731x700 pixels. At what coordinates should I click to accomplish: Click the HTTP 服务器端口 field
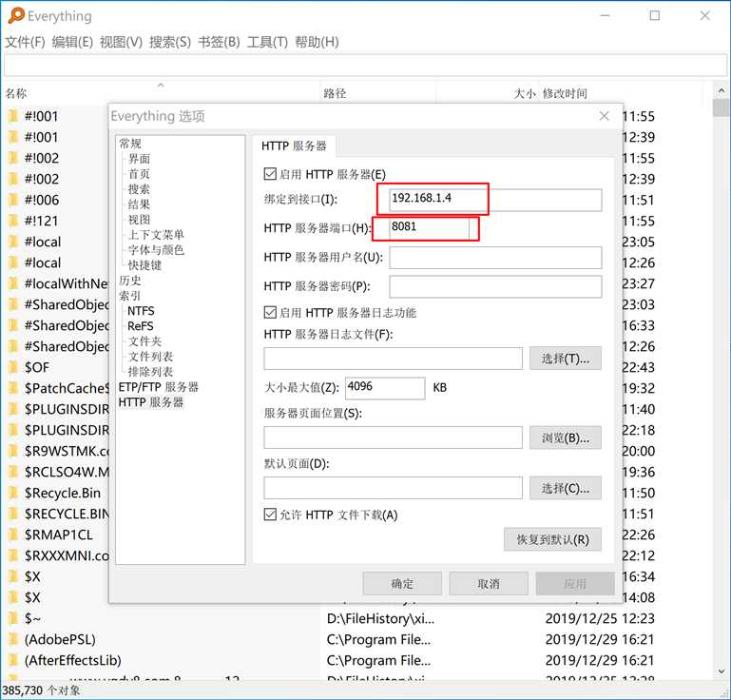point(430,228)
